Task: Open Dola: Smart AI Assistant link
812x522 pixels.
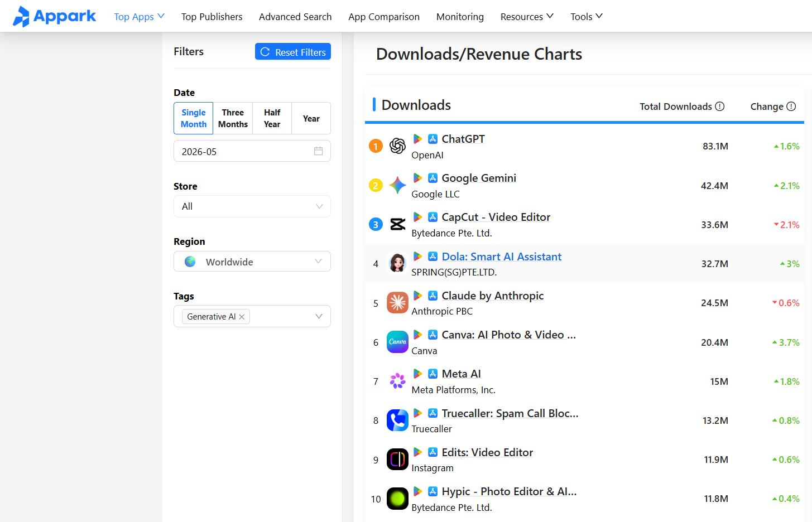Action: tap(502, 257)
